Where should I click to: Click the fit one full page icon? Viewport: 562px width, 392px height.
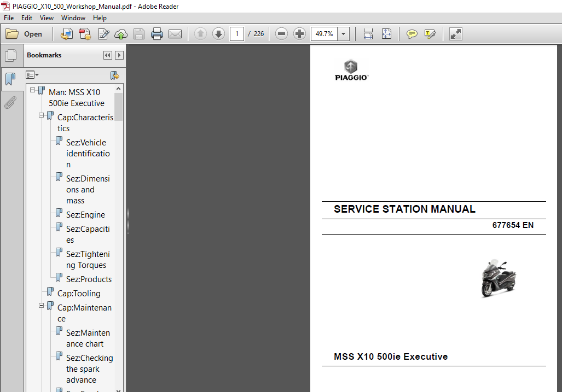click(x=386, y=34)
